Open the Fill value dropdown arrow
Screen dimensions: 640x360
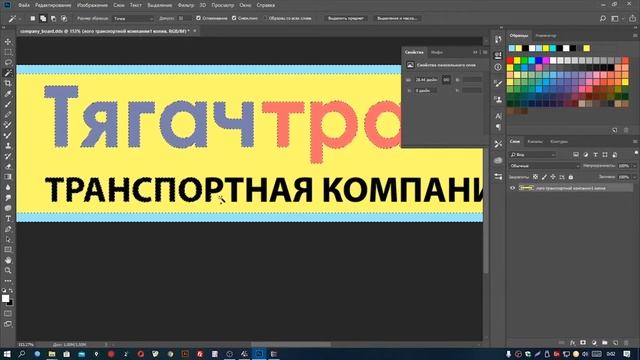point(634,177)
